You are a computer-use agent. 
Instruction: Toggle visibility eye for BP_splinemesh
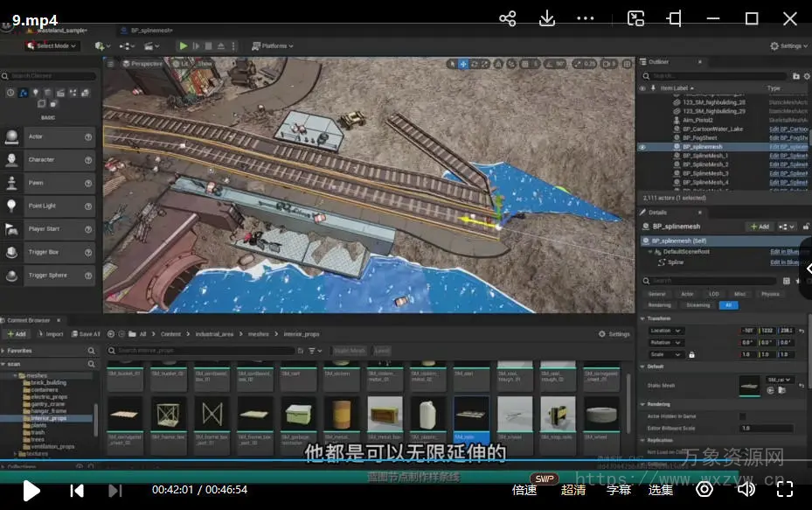coord(642,147)
